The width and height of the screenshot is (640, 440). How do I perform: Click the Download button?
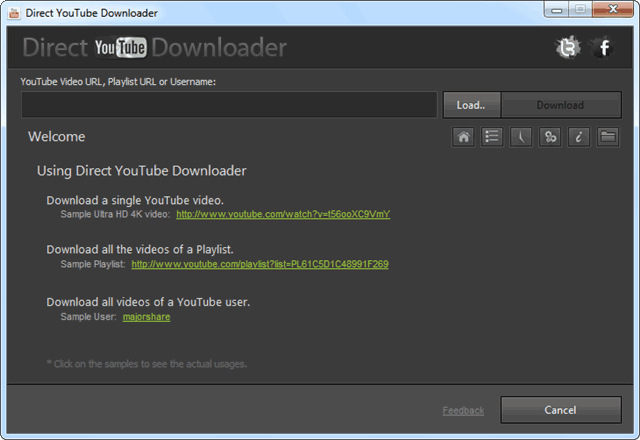(x=561, y=105)
